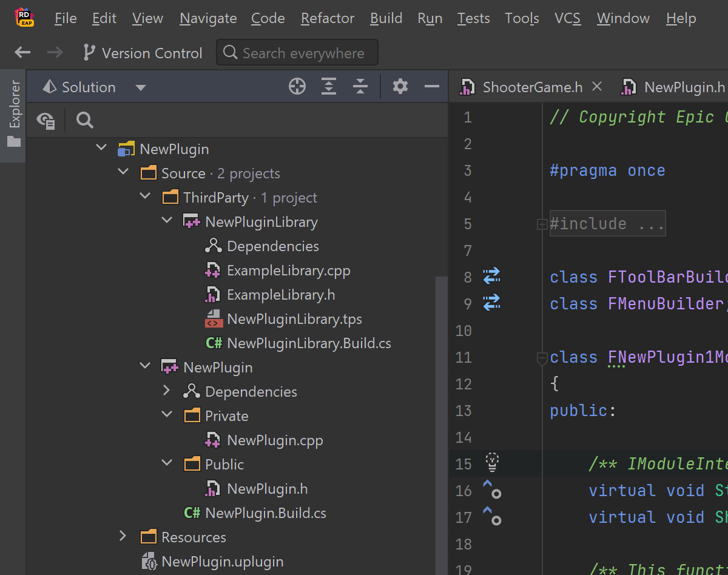The height and width of the screenshot is (575, 728).
Task: Collapse the ThirdParty folder
Action: pos(145,197)
